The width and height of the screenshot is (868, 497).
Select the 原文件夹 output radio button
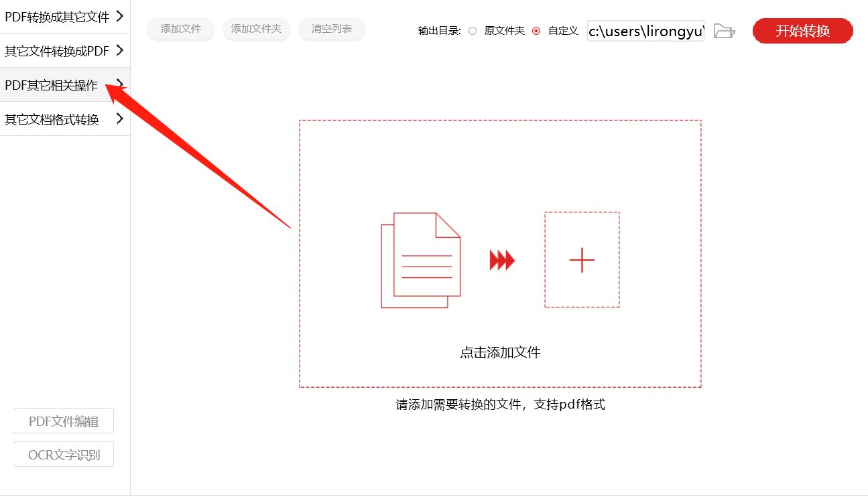point(473,31)
